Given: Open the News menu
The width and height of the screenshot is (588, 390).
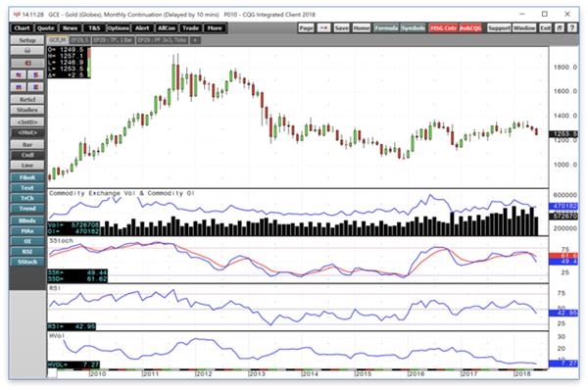Looking at the screenshot, I should click(70, 28).
